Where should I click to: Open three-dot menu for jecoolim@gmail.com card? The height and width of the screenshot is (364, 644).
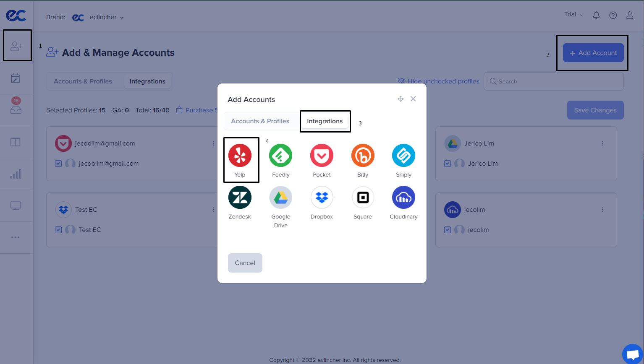(213, 143)
